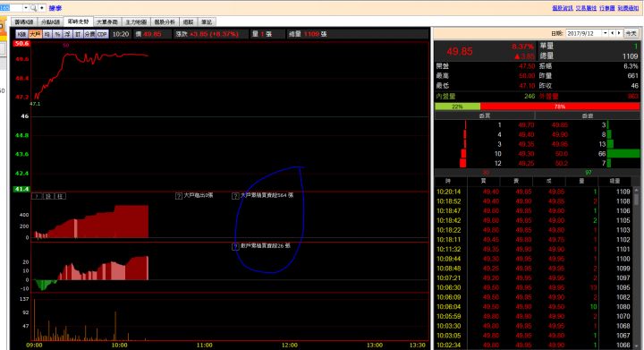Click the 最低 47.10 value

click(527, 86)
